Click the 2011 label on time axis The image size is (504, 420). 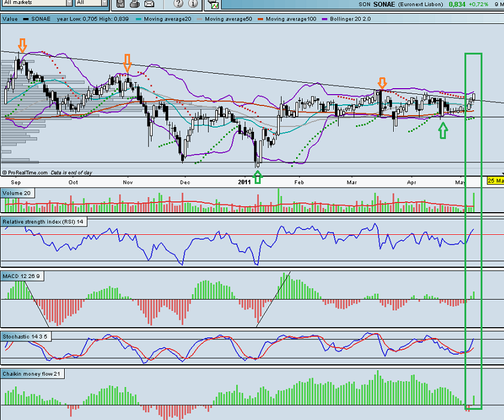tap(244, 182)
